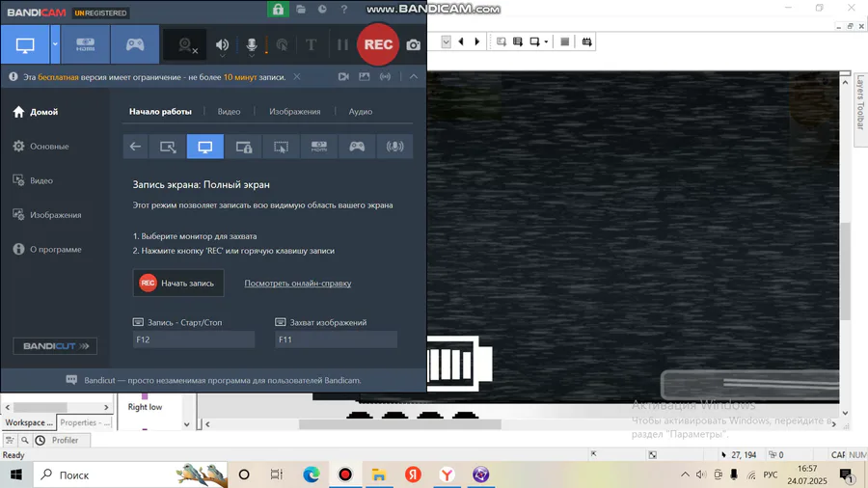Open Основные settings in sidebar
This screenshot has width=868, height=488.
click(41, 146)
